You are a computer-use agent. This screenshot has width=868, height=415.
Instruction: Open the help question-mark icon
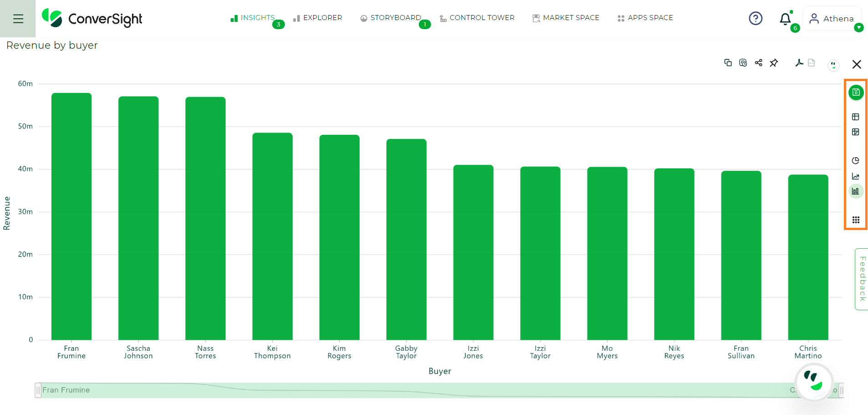click(x=756, y=18)
